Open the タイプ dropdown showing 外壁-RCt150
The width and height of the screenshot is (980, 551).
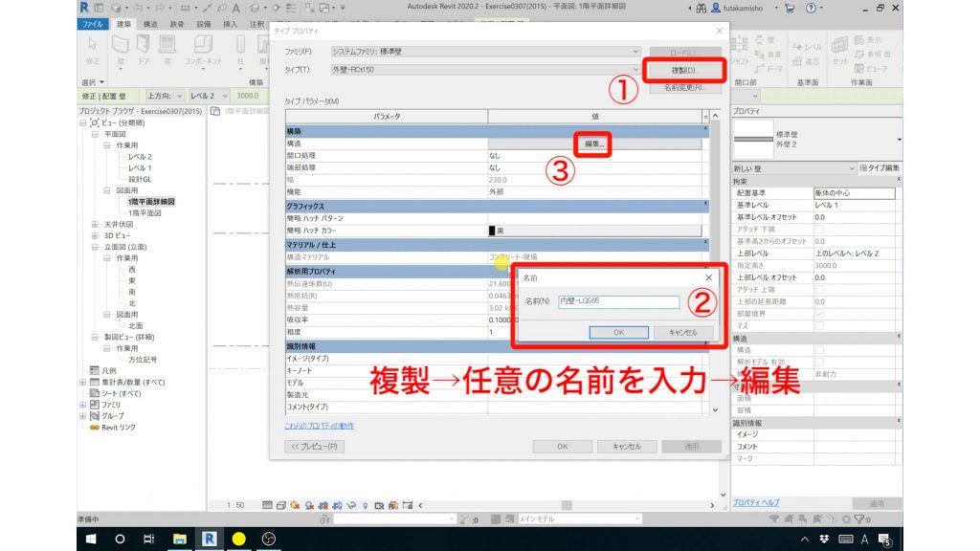tap(634, 67)
